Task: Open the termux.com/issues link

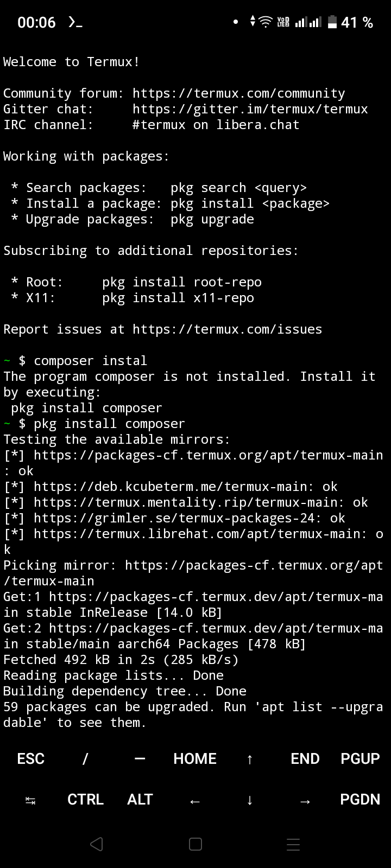Action: pyautogui.click(x=227, y=329)
